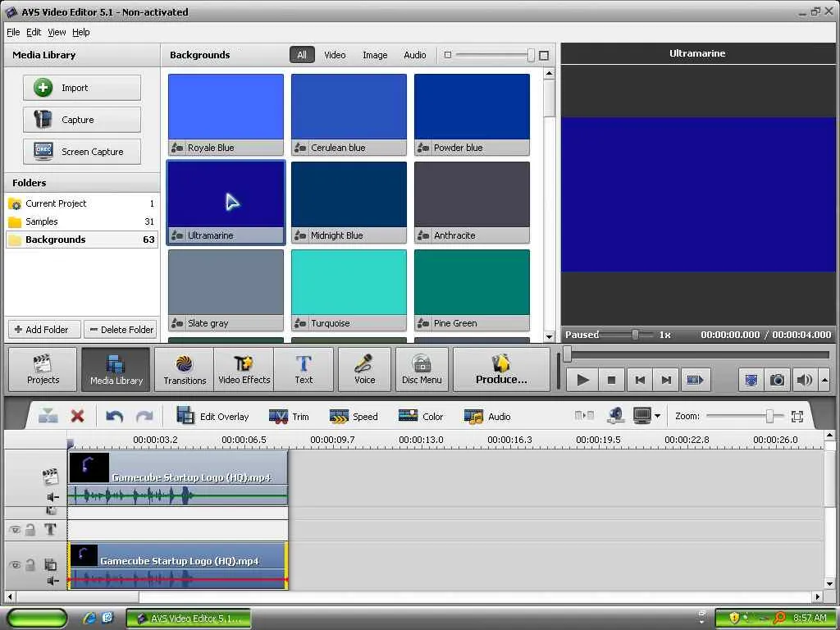Toggle lock on the overlay track

(x=30, y=564)
